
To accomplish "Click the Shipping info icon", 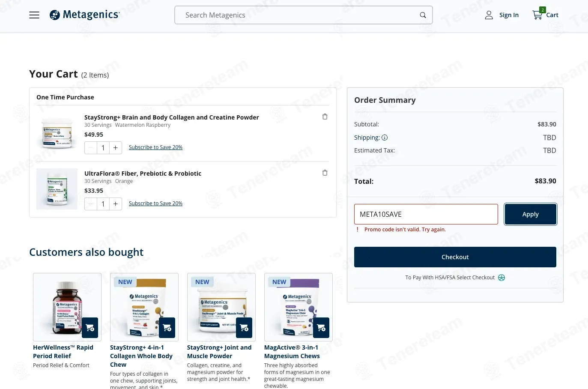I will pyautogui.click(x=385, y=138).
